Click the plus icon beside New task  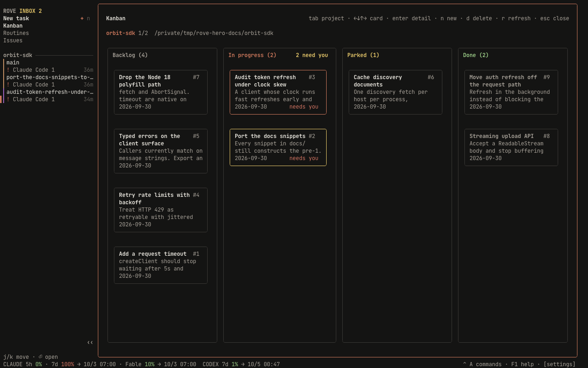(82, 18)
